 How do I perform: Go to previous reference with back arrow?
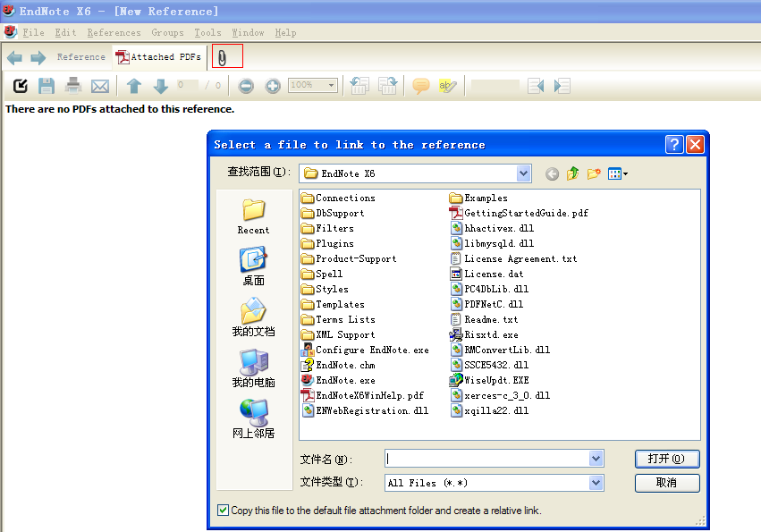coord(14,58)
